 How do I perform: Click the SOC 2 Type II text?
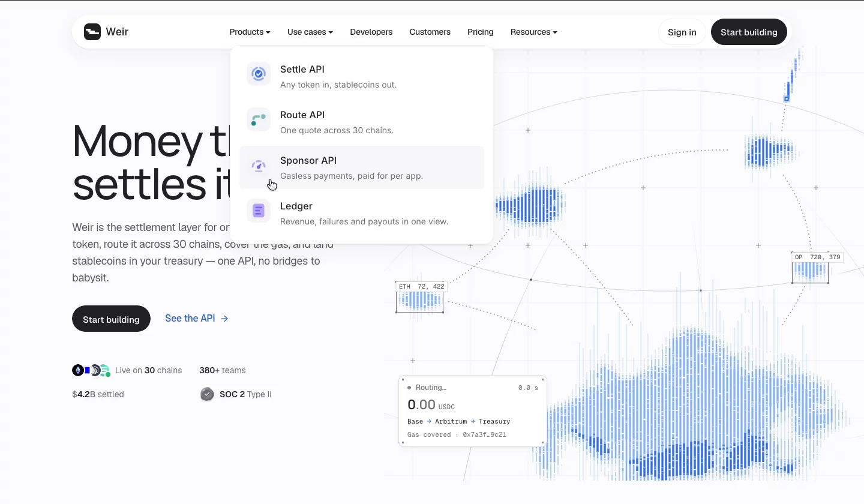pos(245,394)
